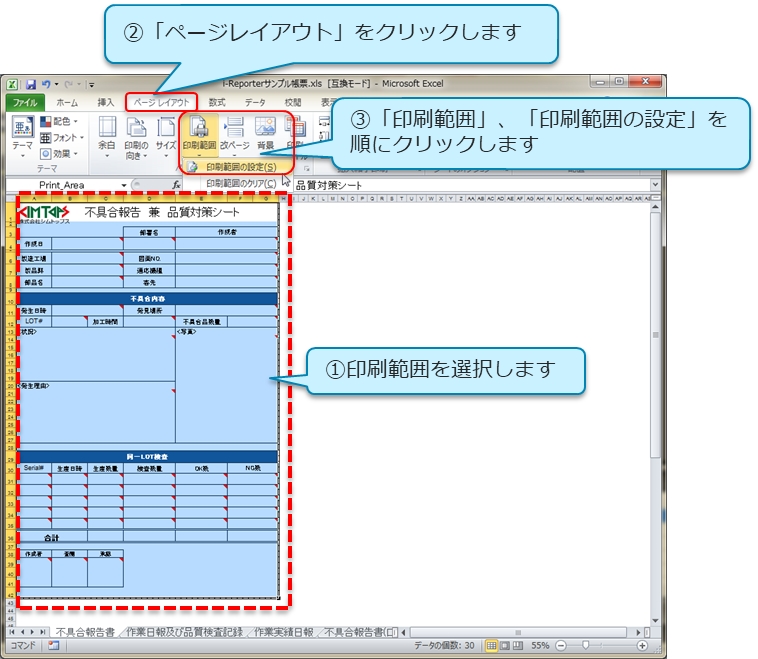The width and height of the screenshot is (758, 659).
Task: Open the Name Box dropdown arrow
Action: 124,185
